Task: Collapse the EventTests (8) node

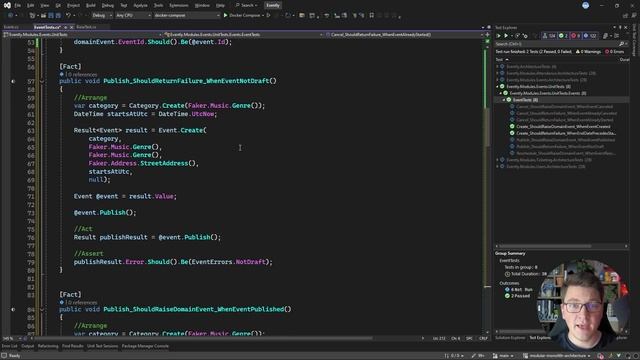Action: point(504,100)
